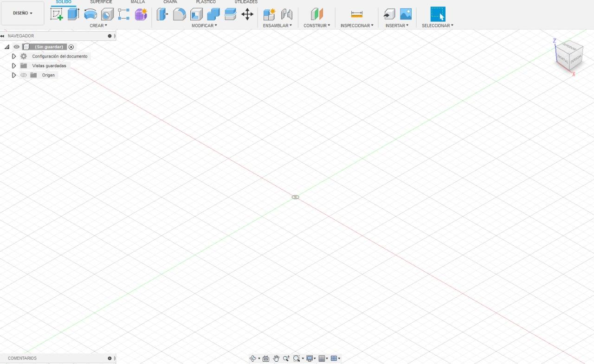Select the Move/Copy arrows tool
Image resolution: width=594 pixels, height=364 pixels.
click(247, 14)
